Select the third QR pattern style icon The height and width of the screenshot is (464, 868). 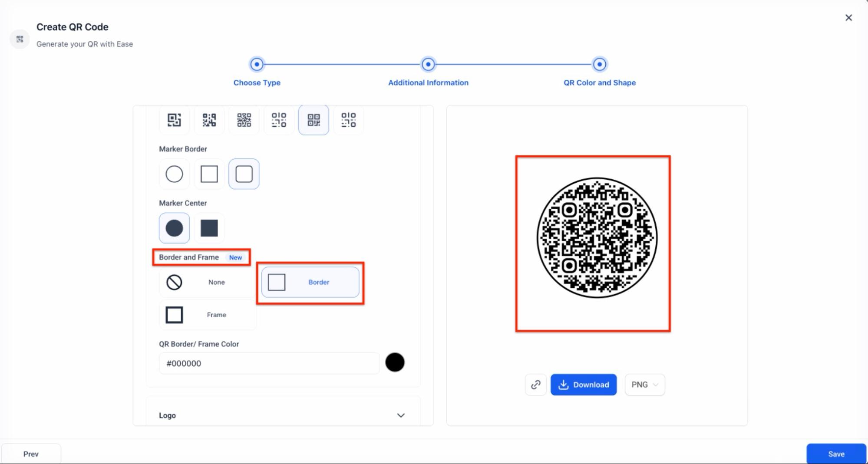[244, 120]
